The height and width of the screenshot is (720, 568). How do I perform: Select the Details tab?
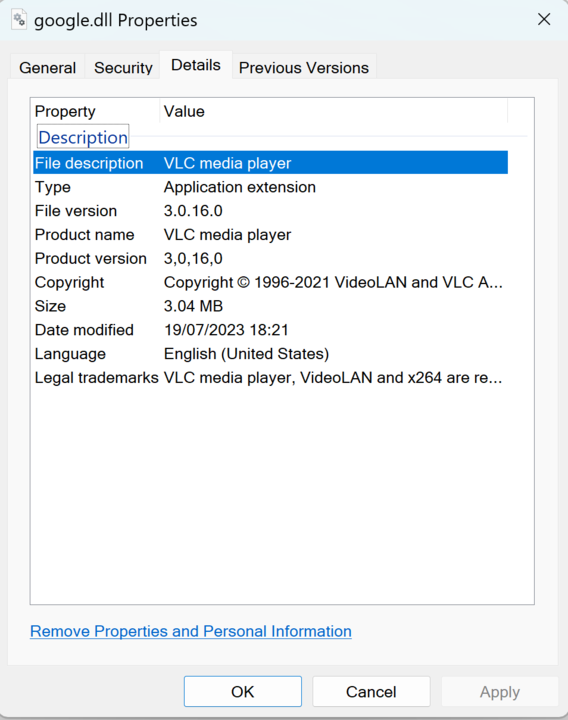[196, 65]
